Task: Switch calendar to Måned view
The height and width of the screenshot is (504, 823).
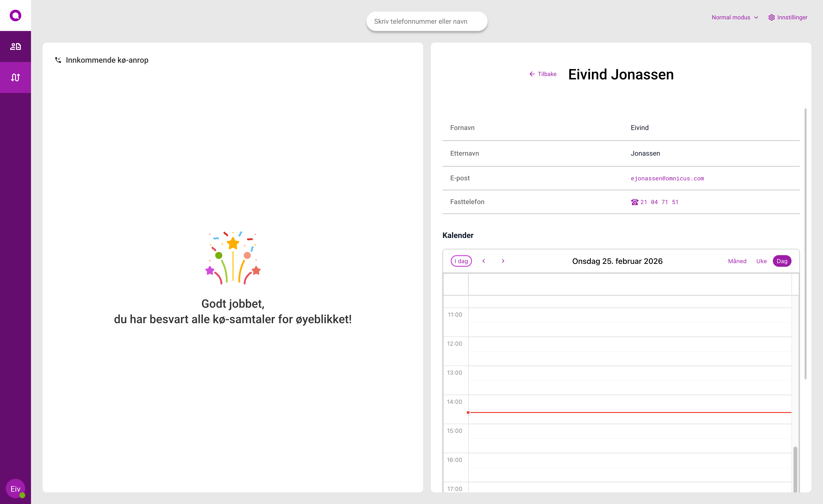Action: click(x=737, y=261)
